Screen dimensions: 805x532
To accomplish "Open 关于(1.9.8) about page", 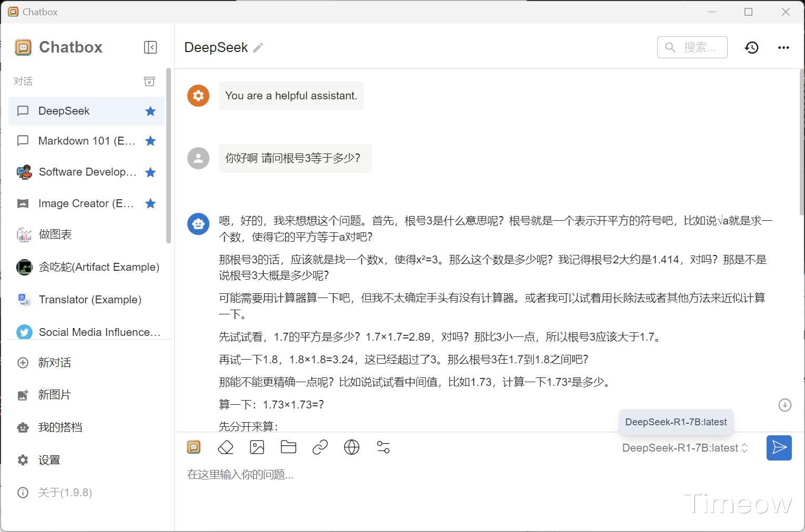I will [x=87, y=493].
